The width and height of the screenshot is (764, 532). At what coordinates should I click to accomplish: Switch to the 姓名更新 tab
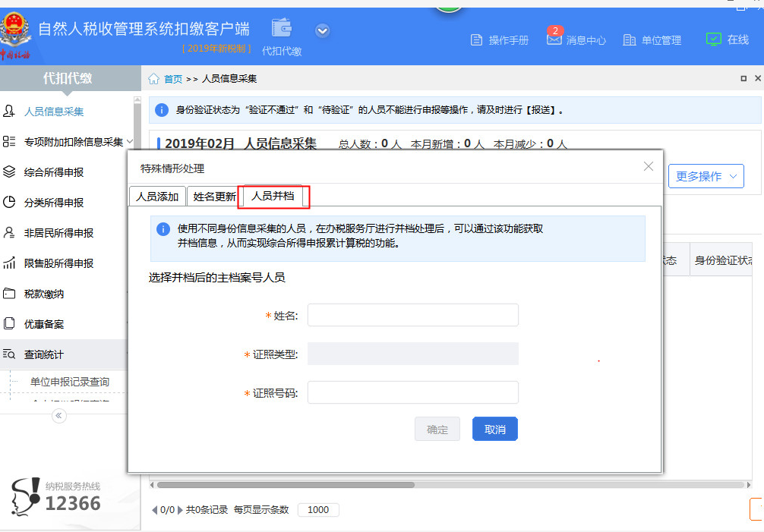coord(214,197)
